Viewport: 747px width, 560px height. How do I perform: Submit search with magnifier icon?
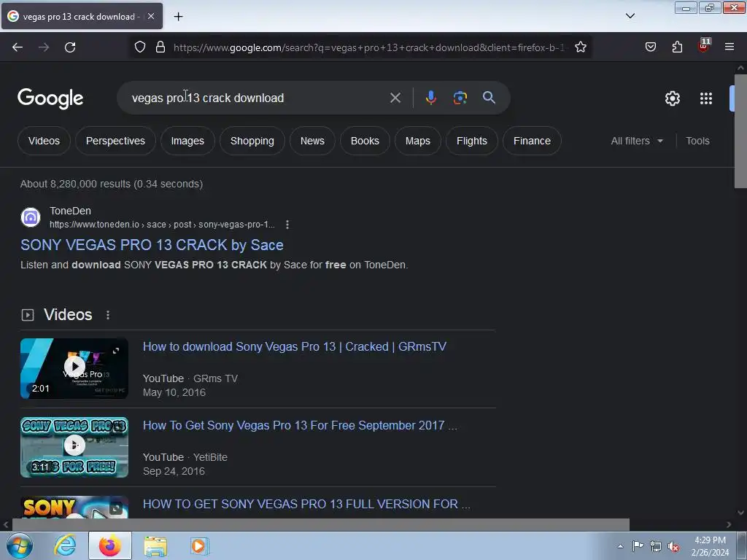[x=489, y=98]
